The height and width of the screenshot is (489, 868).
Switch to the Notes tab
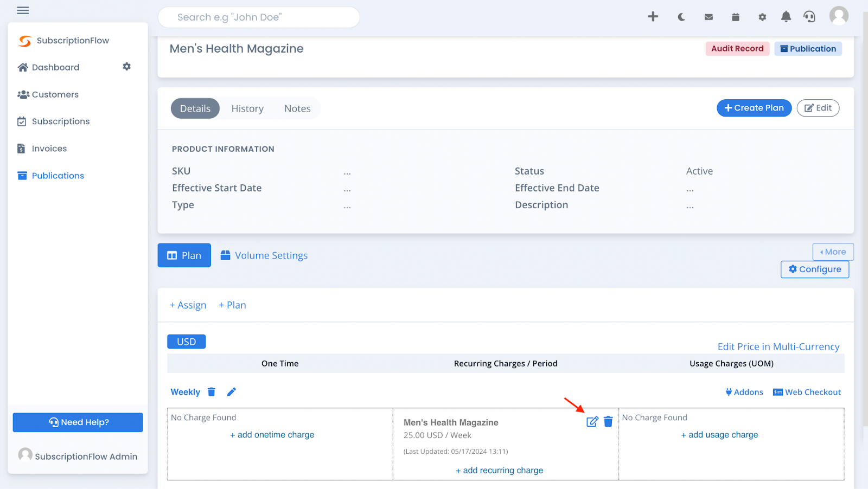point(297,108)
